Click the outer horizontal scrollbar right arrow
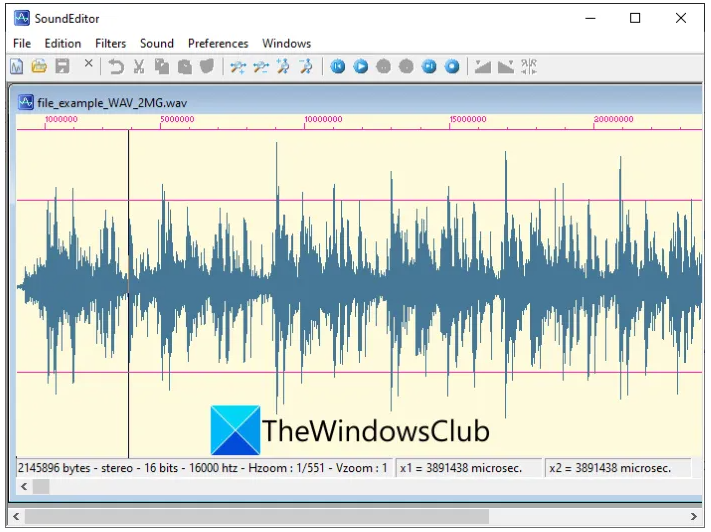711x532 pixels. 693,517
